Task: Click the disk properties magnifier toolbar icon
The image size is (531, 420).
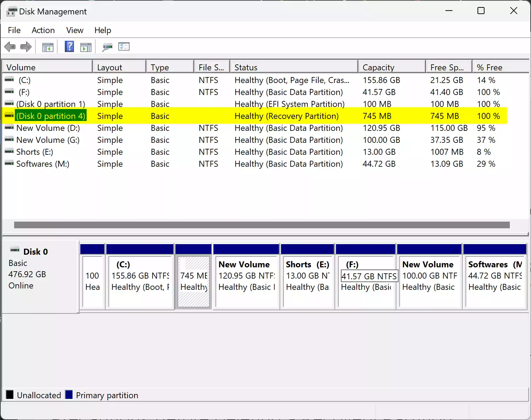Action: tap(107, 46)
